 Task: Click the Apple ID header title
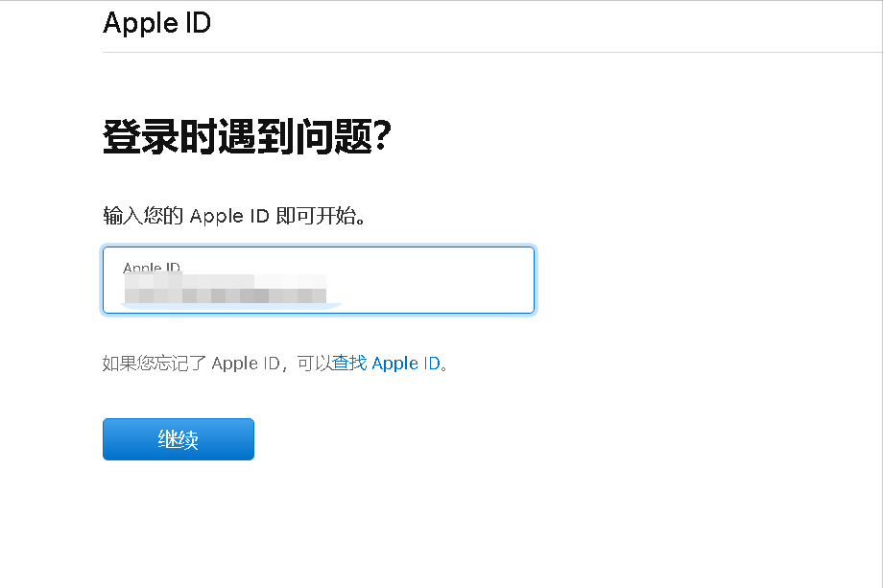(x=156, y=23)
